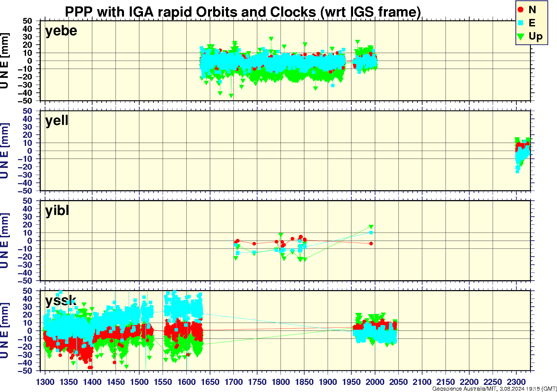Screen dimensions: 557x392
Task: Click x-axis tick label 2150
Action: [x=446, y=382]
